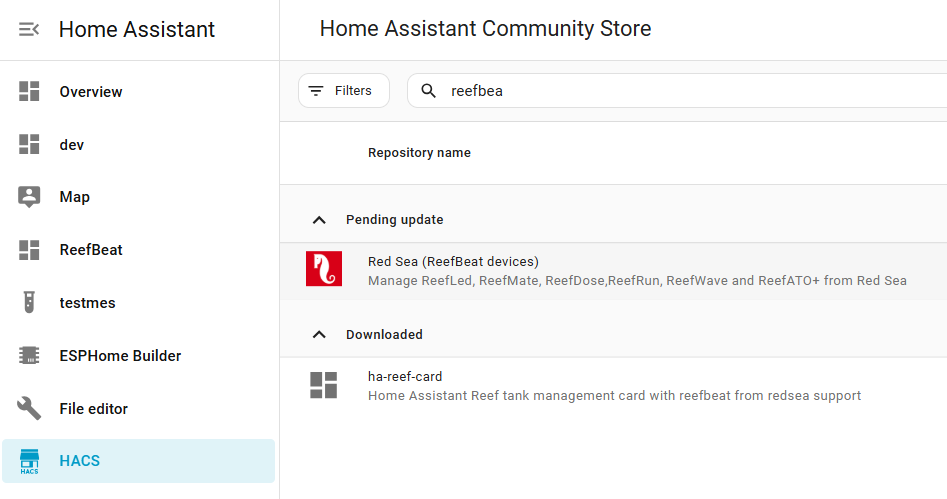Viewport: 947px width, 499px height.
Task: Collapse the Downloaded group chevron
Action: (x=319, y=335)
